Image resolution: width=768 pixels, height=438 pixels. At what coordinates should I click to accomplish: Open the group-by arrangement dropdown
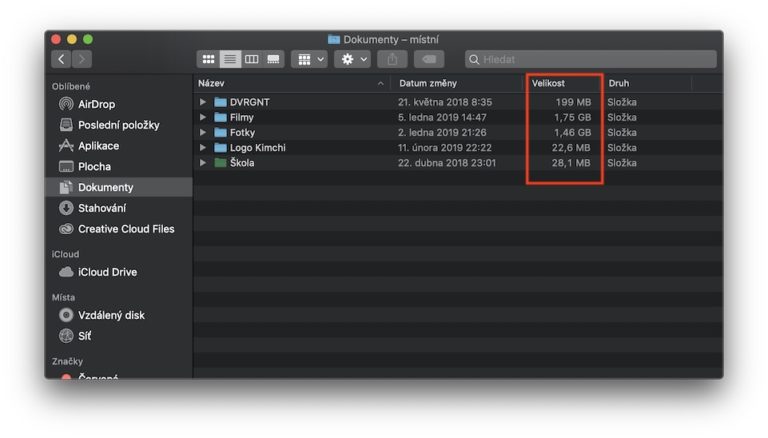click(310, 59)
